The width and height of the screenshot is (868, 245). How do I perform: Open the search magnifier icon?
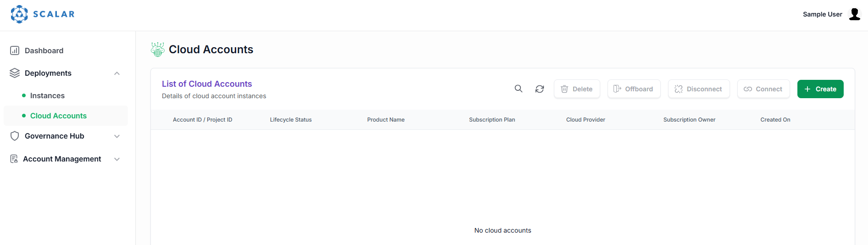(x=519, y=89)
